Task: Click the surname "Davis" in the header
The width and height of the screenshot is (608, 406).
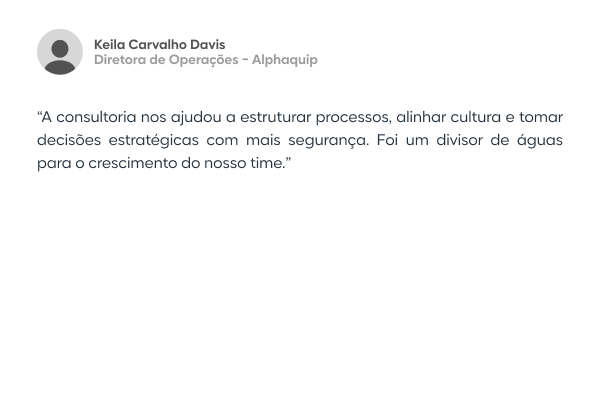Action: coord(207,45)
